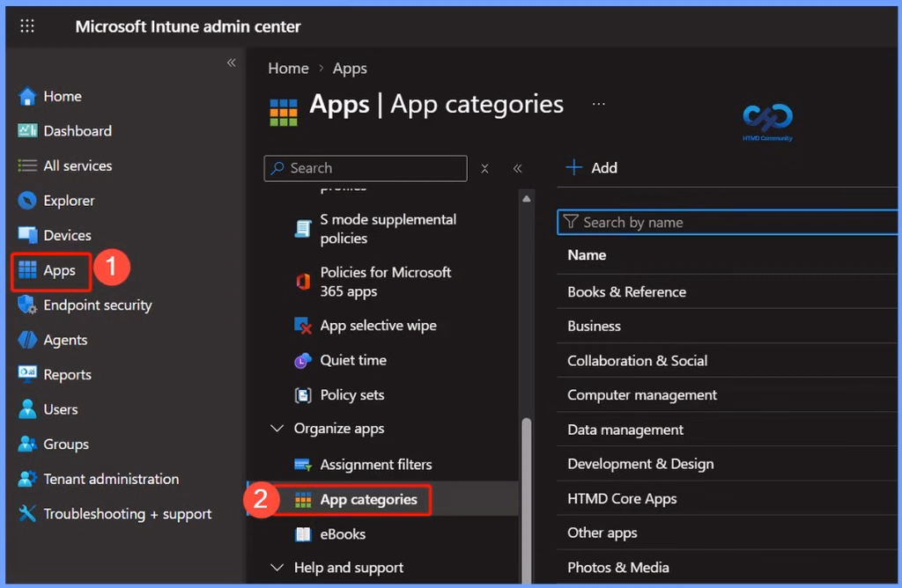
Task: Open Collaboration & Social category
Action: coord(727,360)
